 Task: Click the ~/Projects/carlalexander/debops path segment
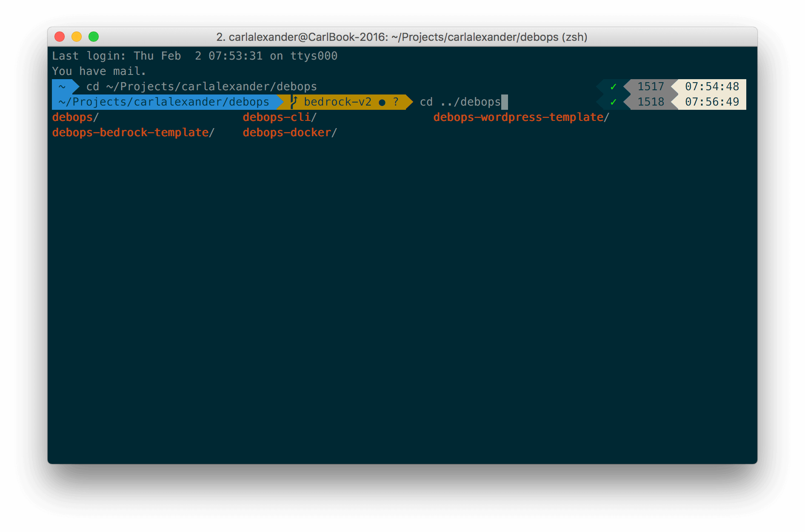point(164,102)
